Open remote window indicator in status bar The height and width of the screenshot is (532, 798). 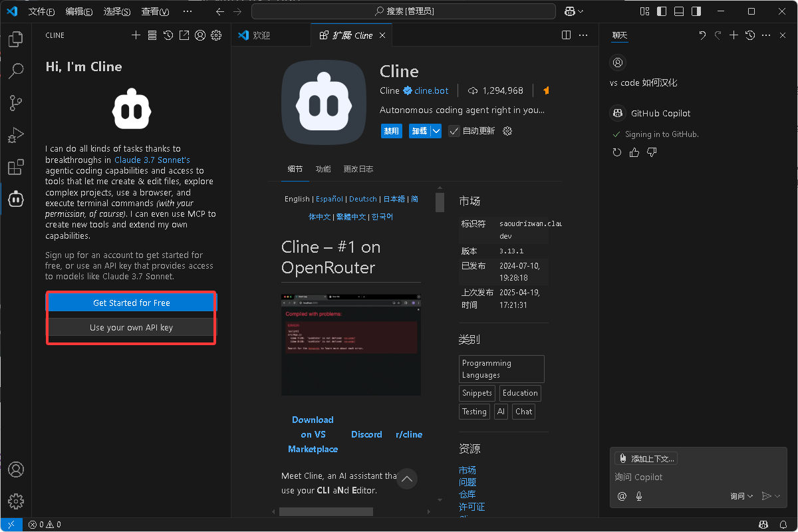pos(11,525)
